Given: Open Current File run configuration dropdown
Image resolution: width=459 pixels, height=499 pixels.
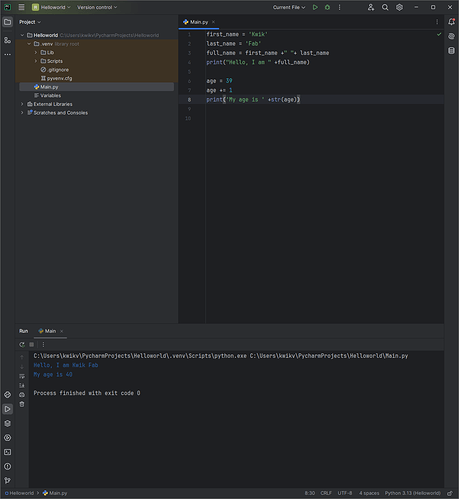Looking at the screenshot, I should (289, 7).
